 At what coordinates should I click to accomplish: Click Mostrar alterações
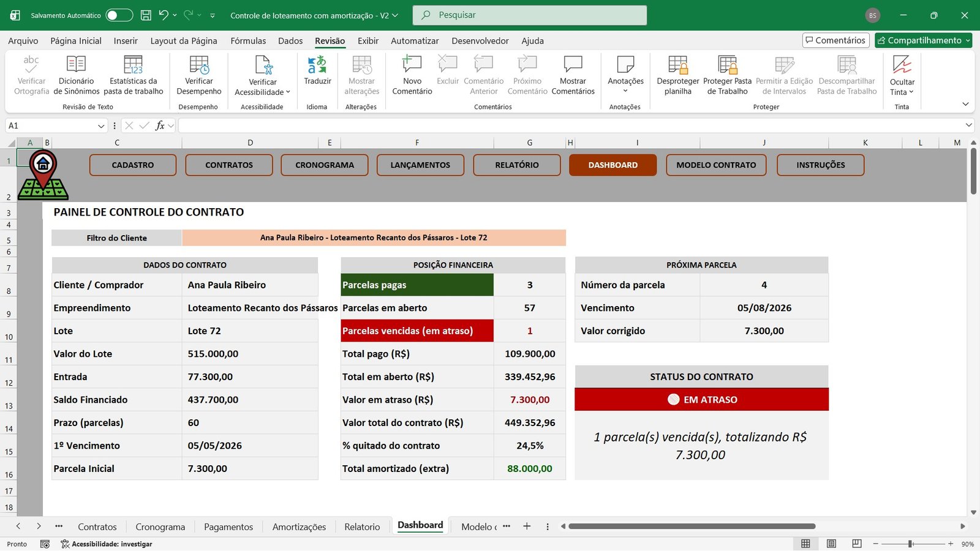click(361, 75)
